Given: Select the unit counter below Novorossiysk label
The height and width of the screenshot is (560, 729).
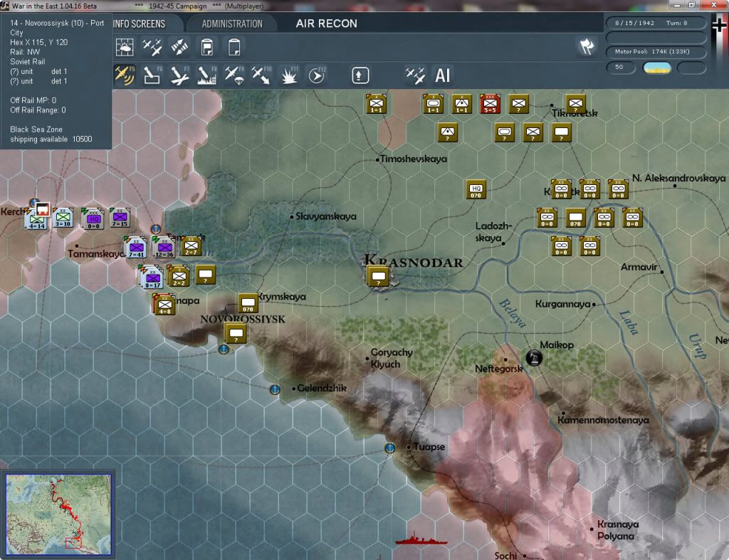Looking at the screenshot, I should coord(236,333).
